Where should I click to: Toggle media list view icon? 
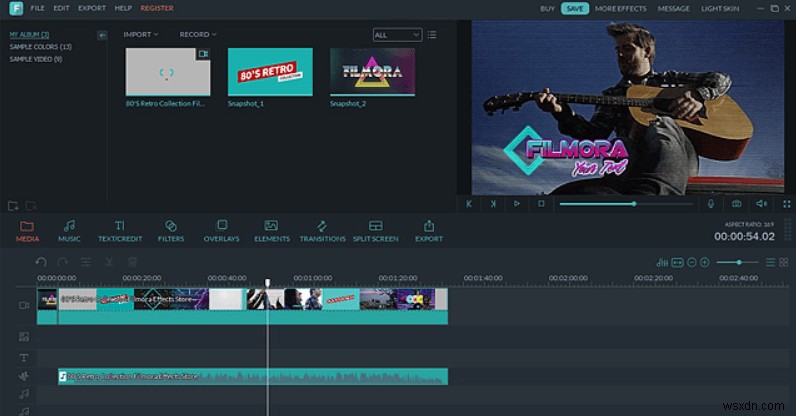[432, 35]
